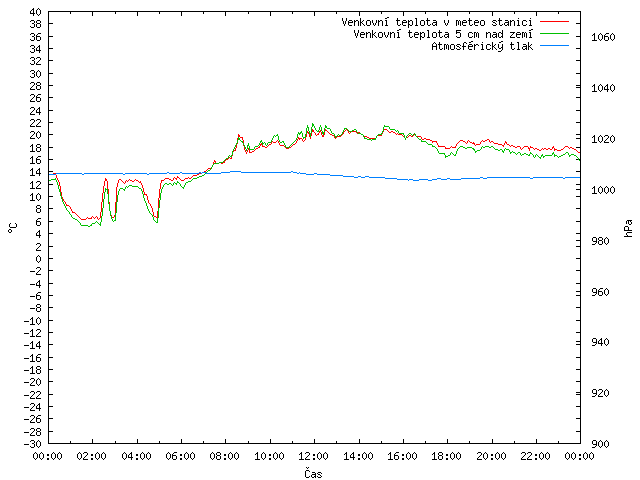
Task: Click the '20:00' time axis label
Action: coord(491,456)
